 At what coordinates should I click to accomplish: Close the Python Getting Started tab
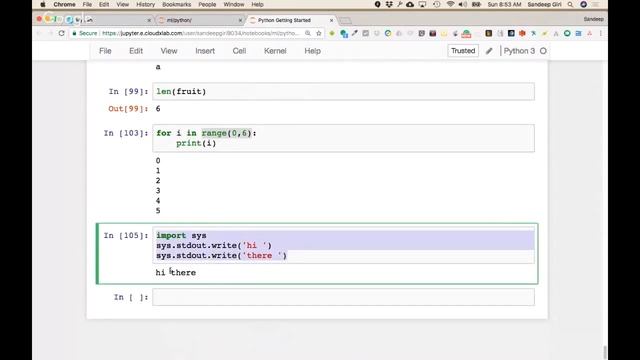(331, 20)
